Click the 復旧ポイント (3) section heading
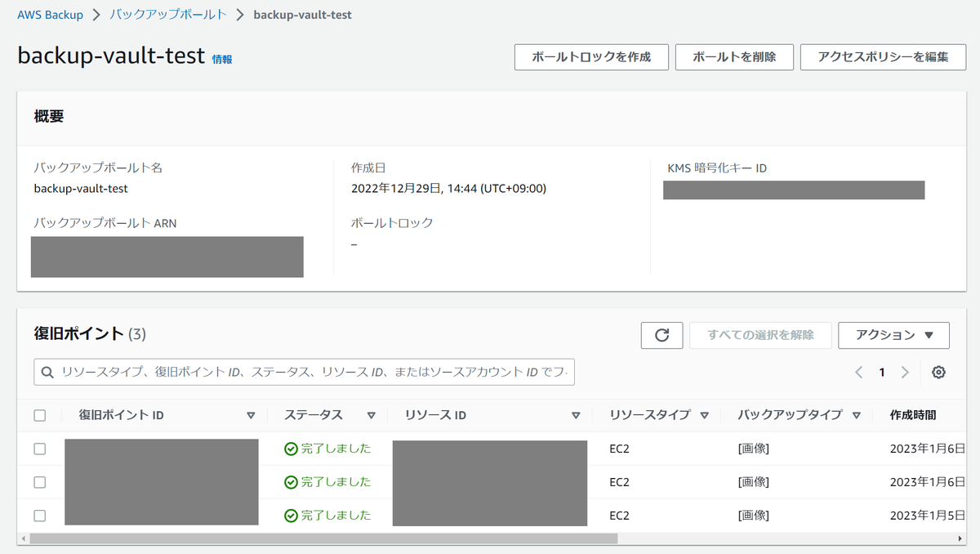 tap(90, 333)
